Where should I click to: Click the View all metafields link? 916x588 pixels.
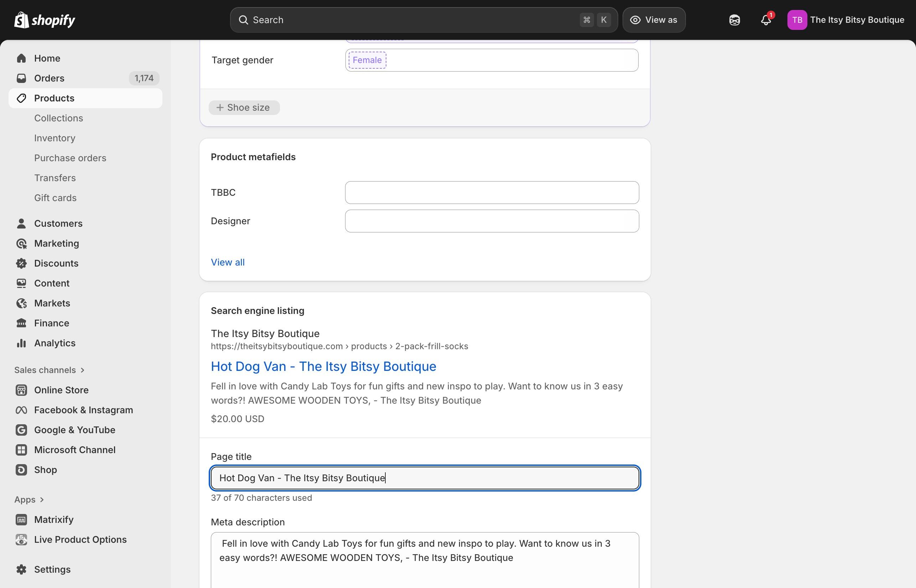[x=228, y=262]
